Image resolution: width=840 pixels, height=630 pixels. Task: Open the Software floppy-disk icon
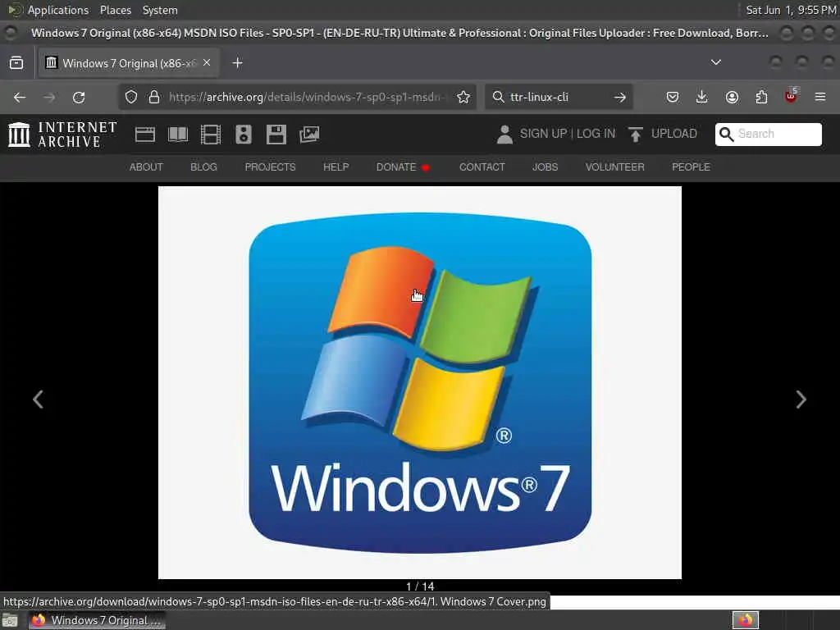[276, 134]
